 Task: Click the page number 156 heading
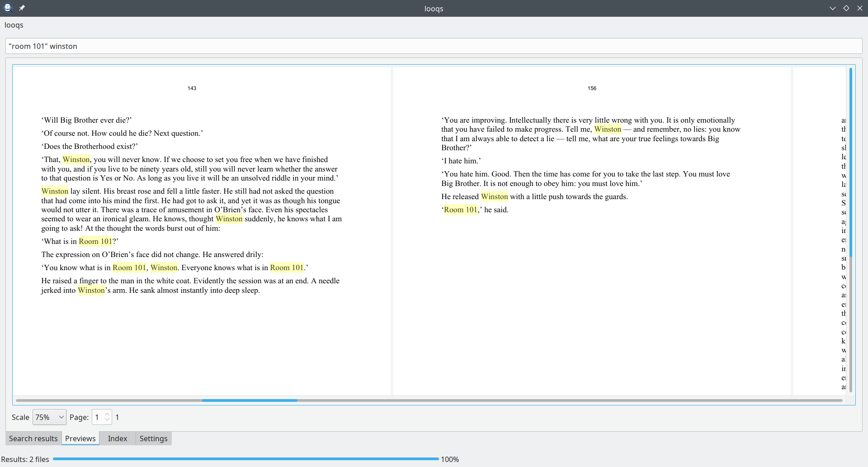coord(592,88)
